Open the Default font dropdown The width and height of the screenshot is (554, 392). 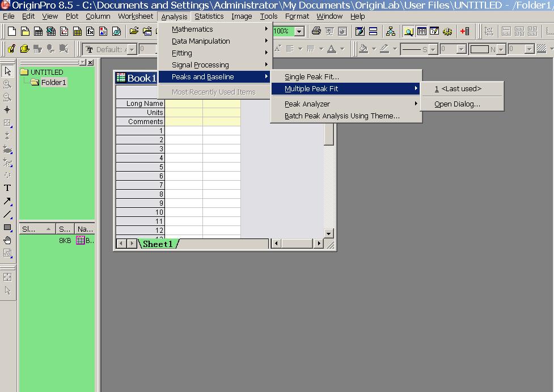coord(132,49)
